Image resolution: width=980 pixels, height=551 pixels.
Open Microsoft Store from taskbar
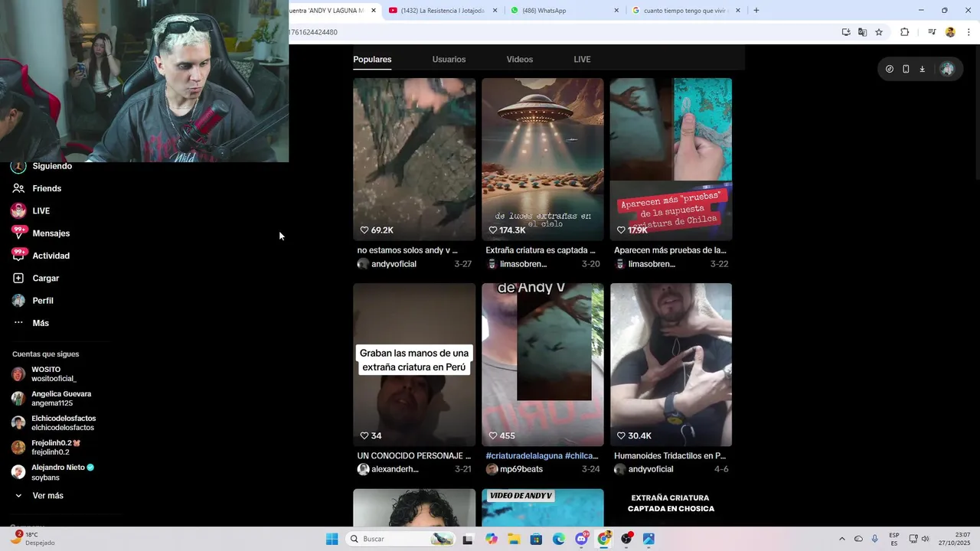click(537, 539)
